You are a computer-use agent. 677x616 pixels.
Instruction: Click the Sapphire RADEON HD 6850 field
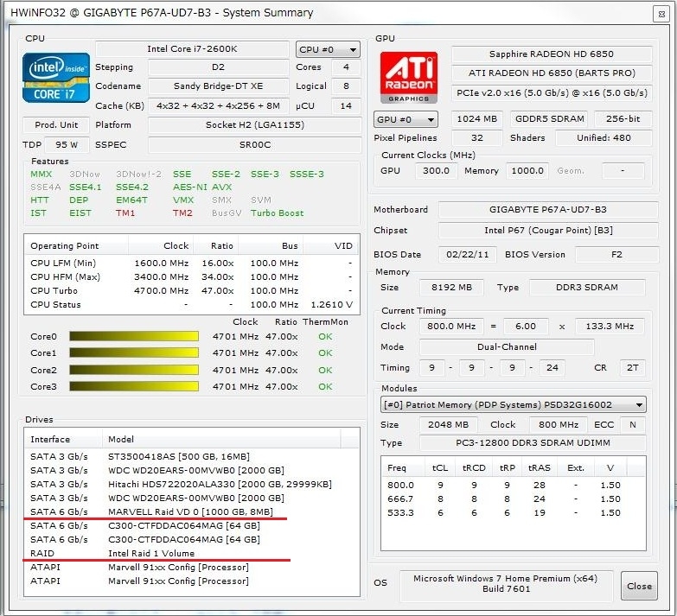(x=552, y=54)
